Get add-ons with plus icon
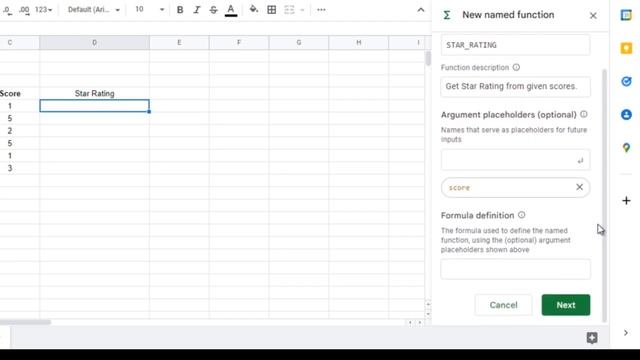This screenshot has width=640, height=360. click(x=626, y=200)
